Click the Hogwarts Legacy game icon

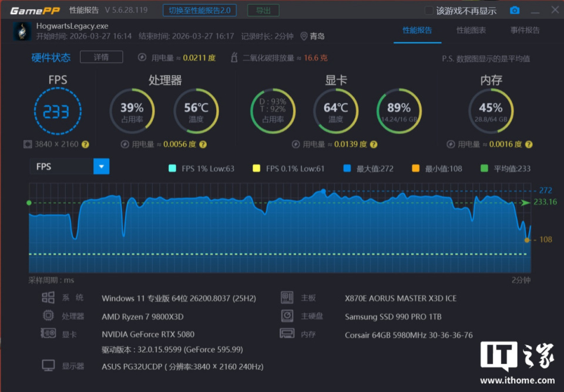tap(22, 31)
